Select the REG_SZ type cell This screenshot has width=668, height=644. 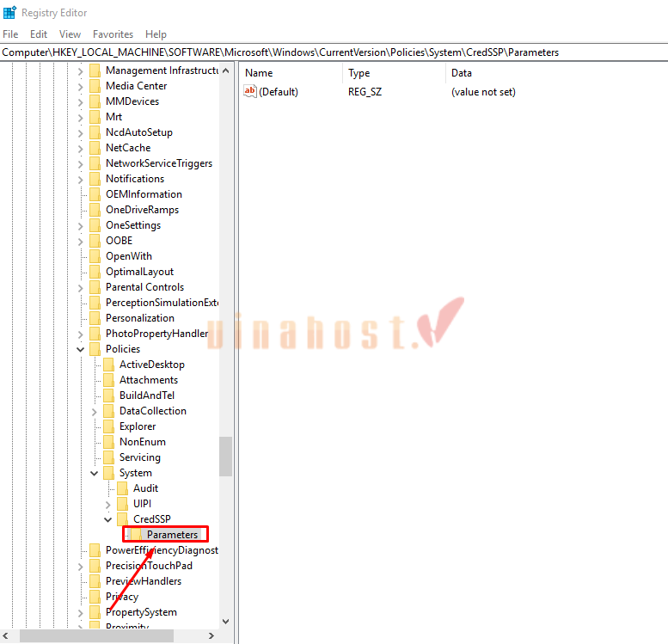tap(365, 92)
